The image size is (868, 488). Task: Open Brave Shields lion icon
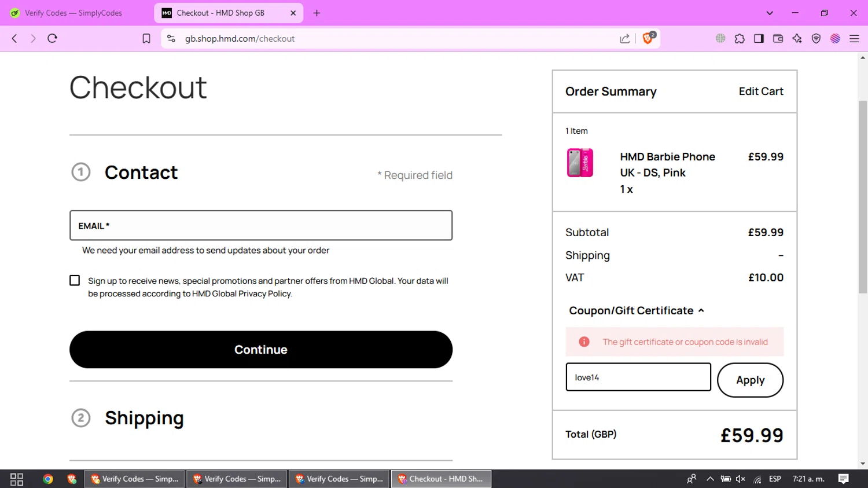[648, 38]
